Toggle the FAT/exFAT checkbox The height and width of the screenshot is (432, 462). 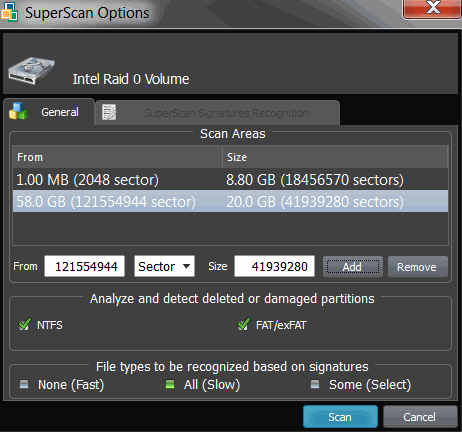[244, 324]
